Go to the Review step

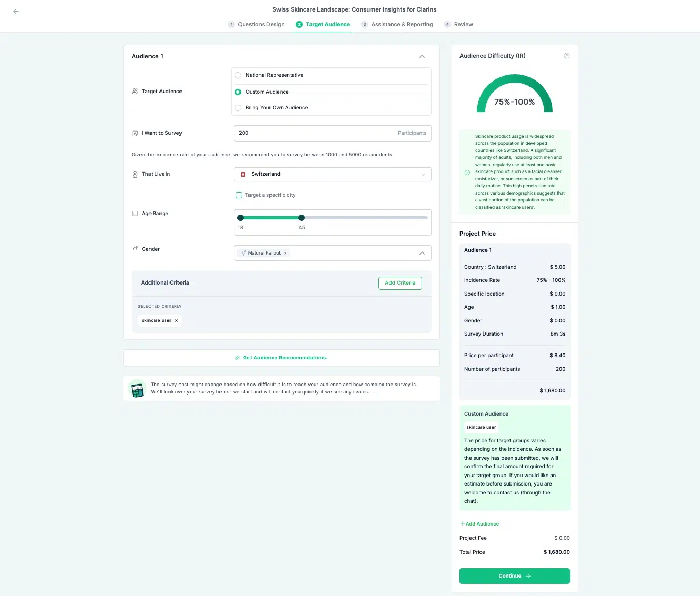pos(458,24)
